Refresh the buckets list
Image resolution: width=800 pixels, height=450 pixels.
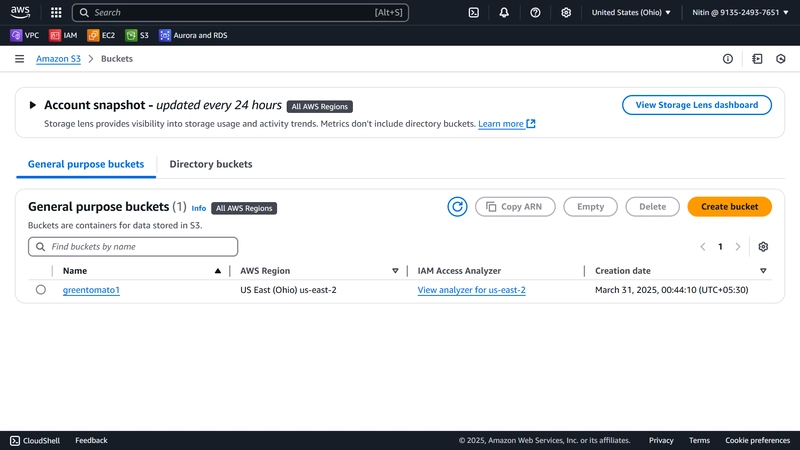[x=457, y=207]
